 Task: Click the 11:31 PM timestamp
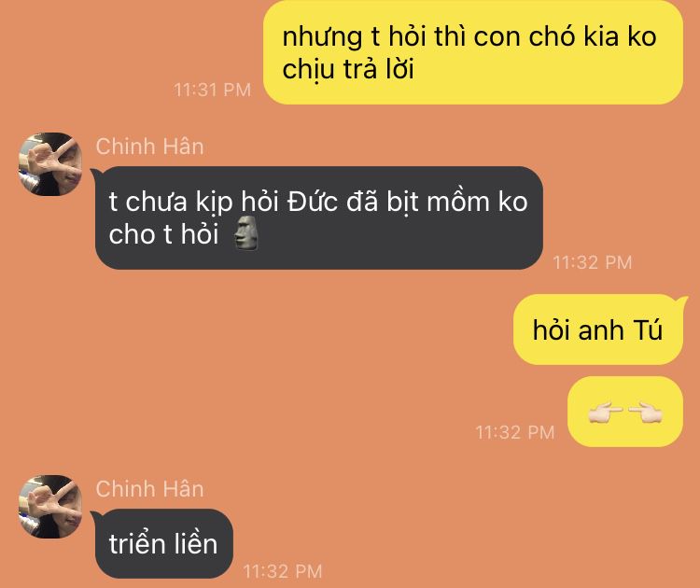213,90
